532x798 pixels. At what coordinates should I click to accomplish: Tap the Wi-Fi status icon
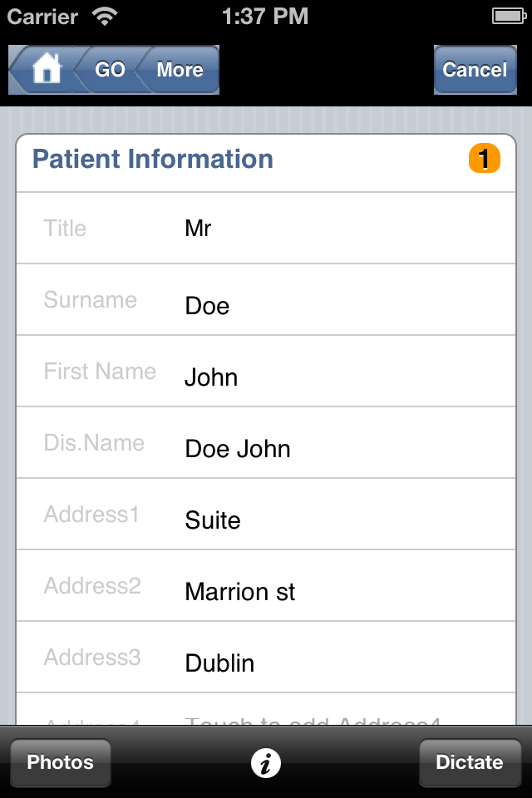pos(105,17)
